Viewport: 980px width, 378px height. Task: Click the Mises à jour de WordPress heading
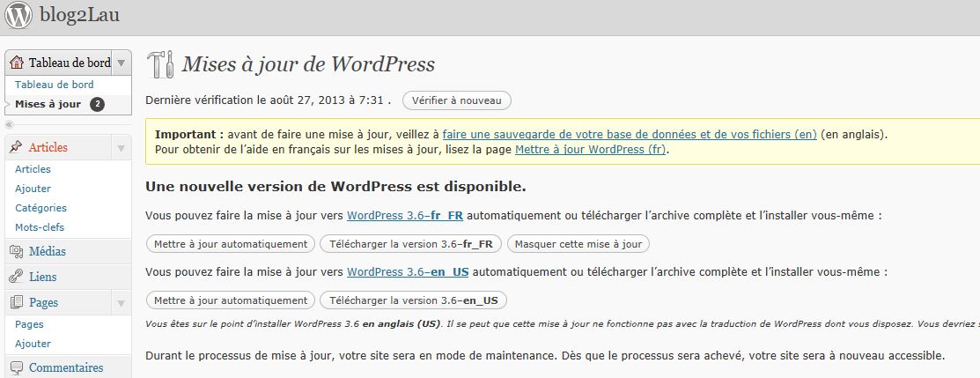308,64
